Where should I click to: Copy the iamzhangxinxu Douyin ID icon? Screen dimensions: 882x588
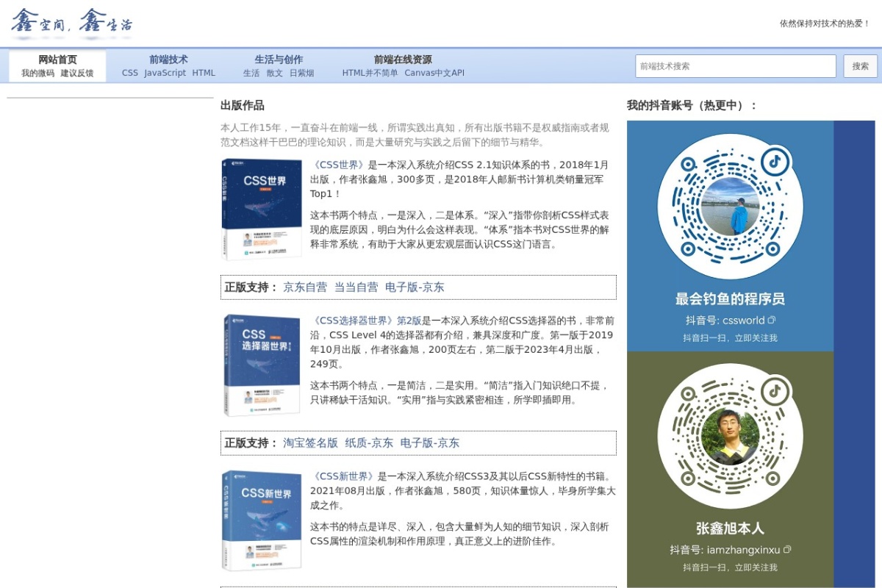coord(787,550)
